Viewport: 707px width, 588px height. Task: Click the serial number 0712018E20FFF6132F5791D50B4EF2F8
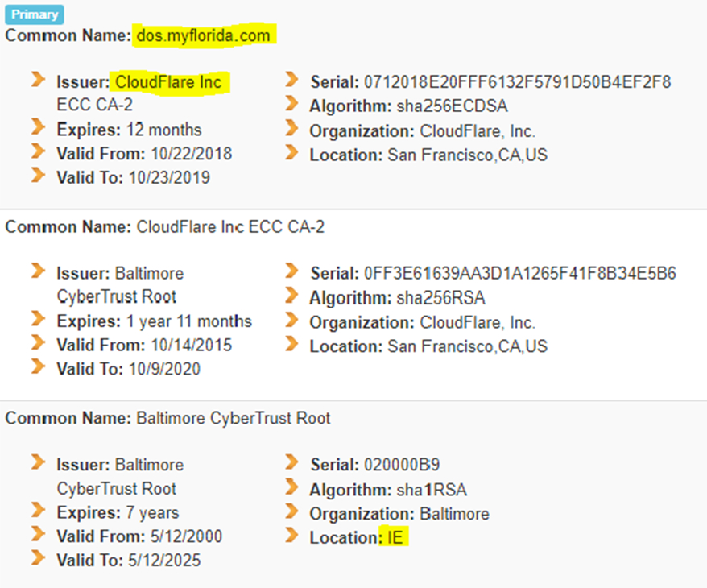[x=517, y=82]
